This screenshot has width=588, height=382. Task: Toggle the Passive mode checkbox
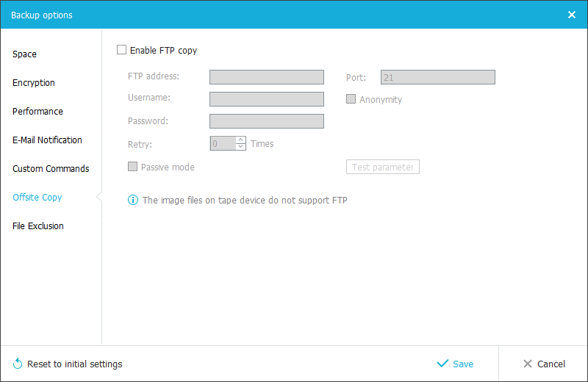(x=133, y=167)
